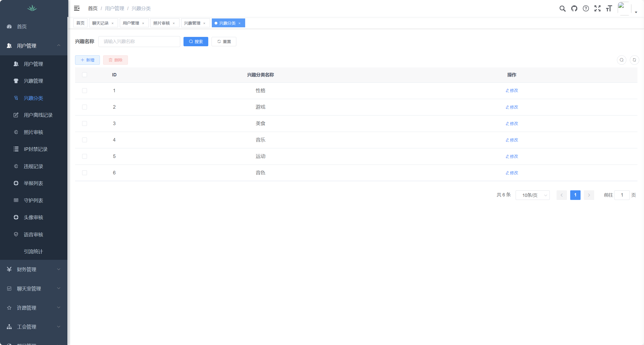Image resolution: width=644 pixels, height=345 pixels.
Task: Check the row for 运动
Action: coord(85,156)
